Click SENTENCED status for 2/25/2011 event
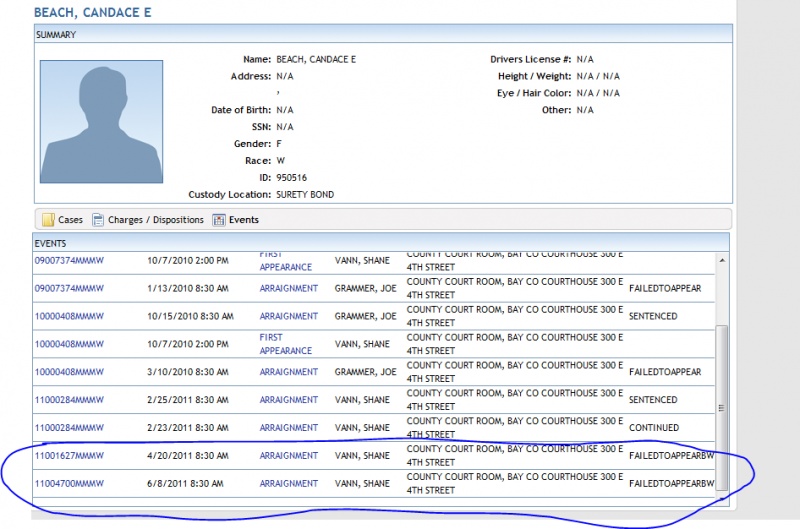Image resolution: width=800 pixels, height=529 pixels. click(x=653, y=400)
